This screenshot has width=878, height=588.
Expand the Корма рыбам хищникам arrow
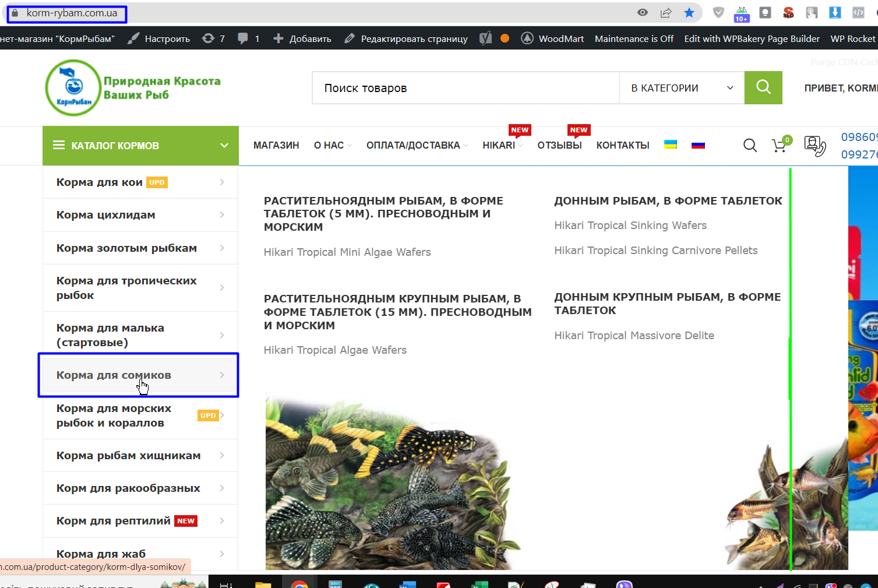point(222,456)
